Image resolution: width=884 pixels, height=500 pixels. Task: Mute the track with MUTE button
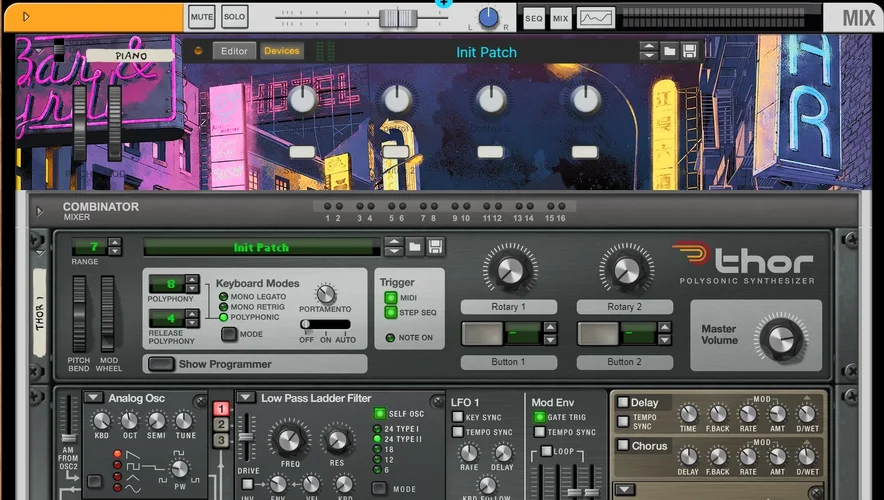click(202, 17)
